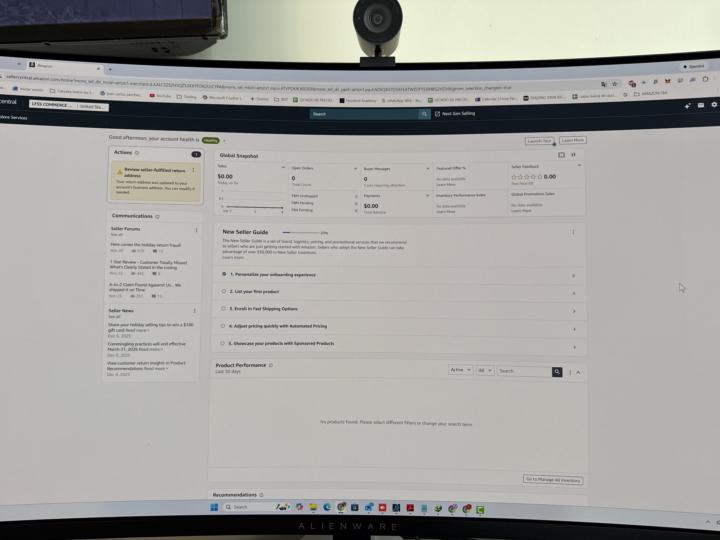This screenshot has width=720, height=540.
Task: Click the info icon next to Actions
Action: point(137,153)
